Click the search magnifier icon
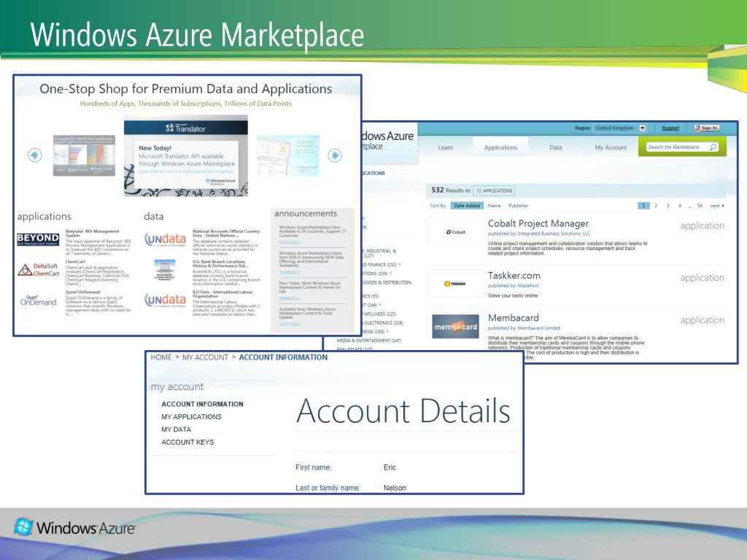The height and width of the screenshot is (560, 747). 713,147
